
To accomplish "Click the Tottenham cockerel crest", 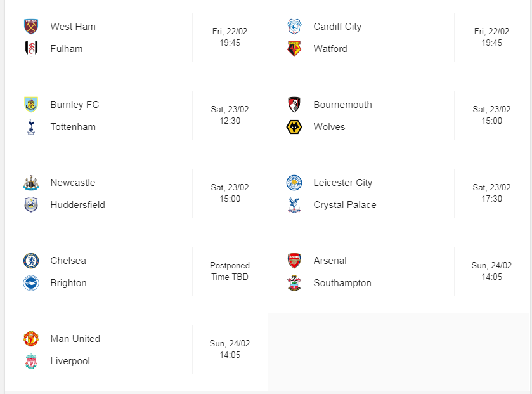I will (x=31, y=127).
